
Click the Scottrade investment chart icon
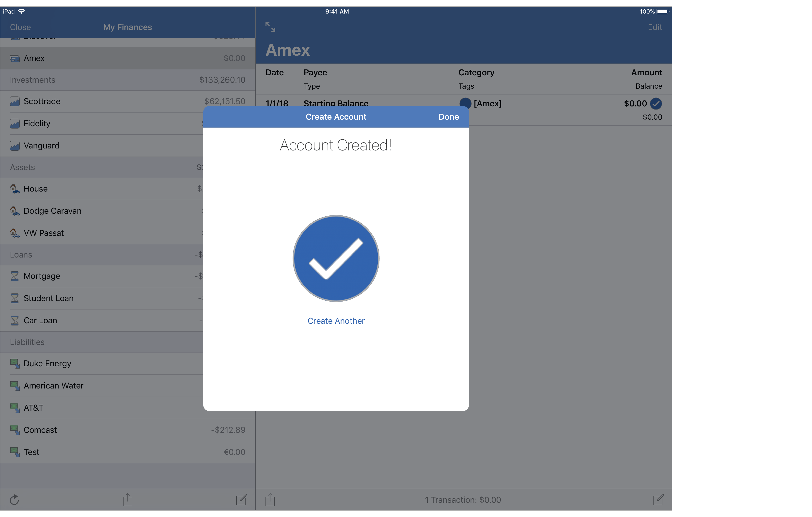tap(15, 102)
